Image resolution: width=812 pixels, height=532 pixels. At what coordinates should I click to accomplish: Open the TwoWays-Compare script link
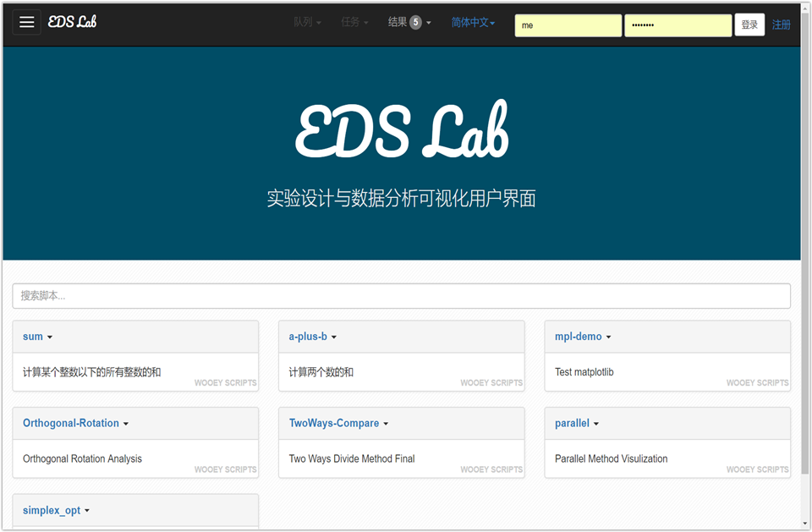pyautogui.click(x=334, y=423)
